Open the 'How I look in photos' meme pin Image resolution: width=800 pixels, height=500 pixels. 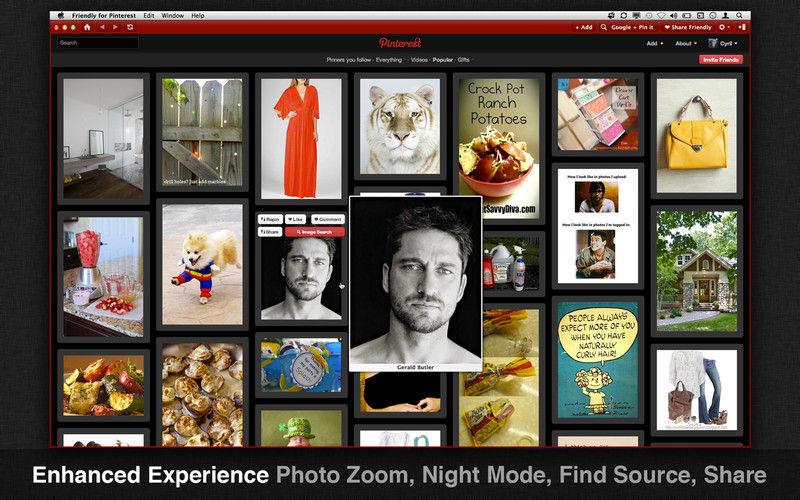pos(598,226)
